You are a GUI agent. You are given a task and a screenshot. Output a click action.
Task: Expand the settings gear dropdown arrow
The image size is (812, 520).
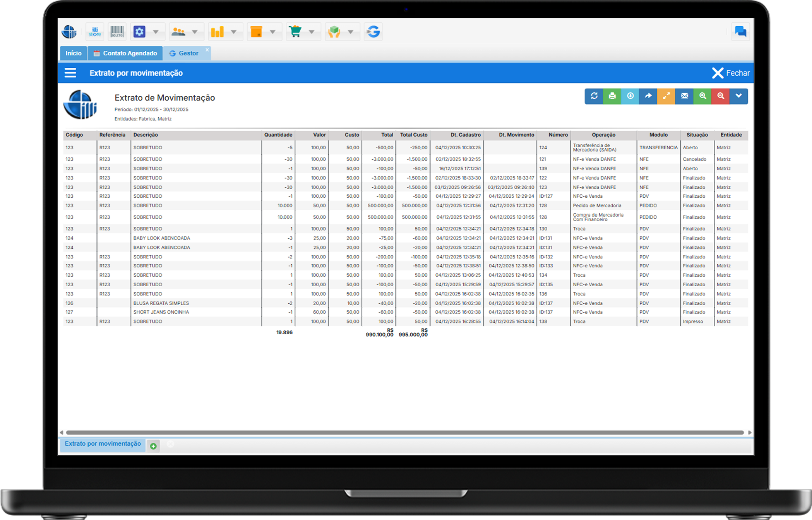(x=156, y=32)
